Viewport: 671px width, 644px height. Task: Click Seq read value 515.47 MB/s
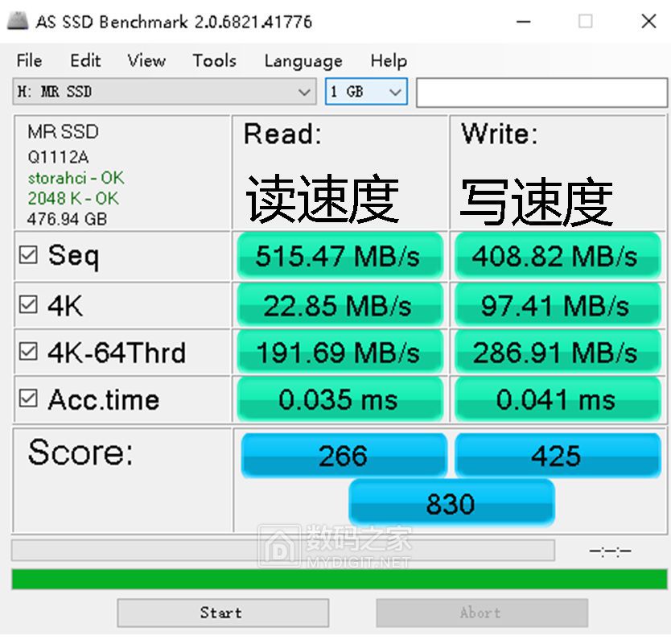pos(340,256)
